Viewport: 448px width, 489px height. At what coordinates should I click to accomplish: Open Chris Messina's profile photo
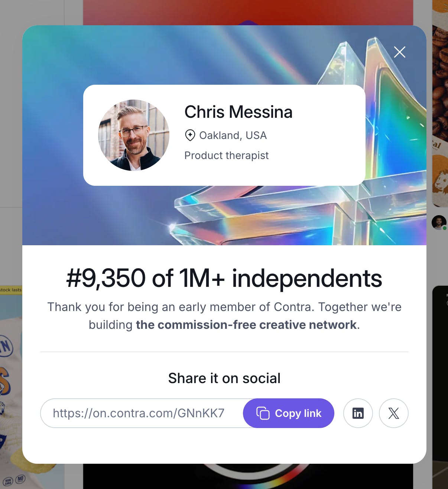[x=134, y=135]
